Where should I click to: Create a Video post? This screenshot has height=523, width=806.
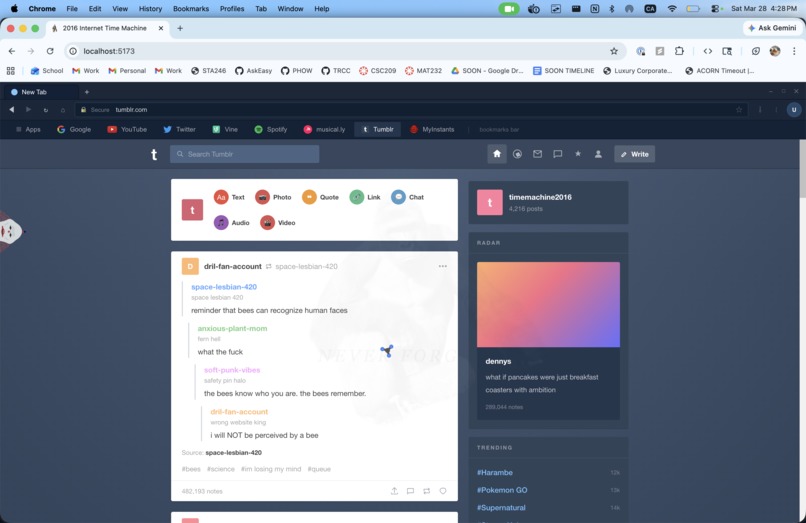tap(278, 223)
